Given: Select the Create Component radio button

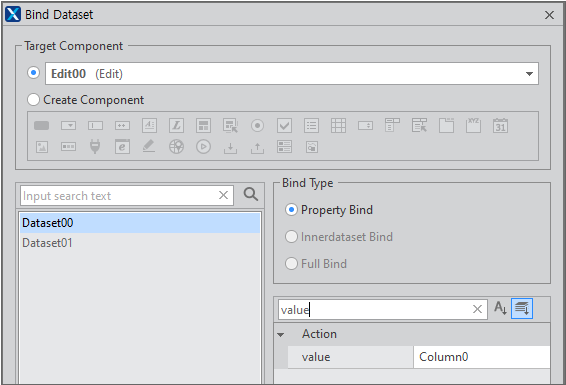Looking at the screenshot, I should (x=33, y=100).
